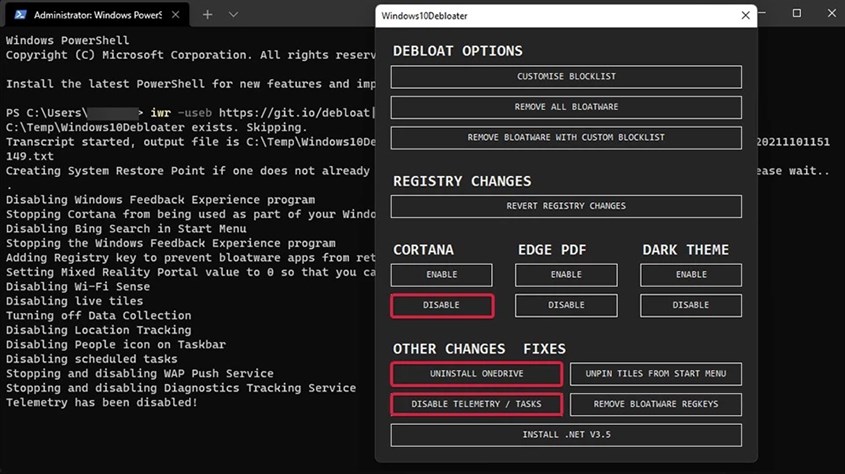Screen dimensions: 845x474
Task: Click Install .NET V3.5
Action: tap(566, 435)
